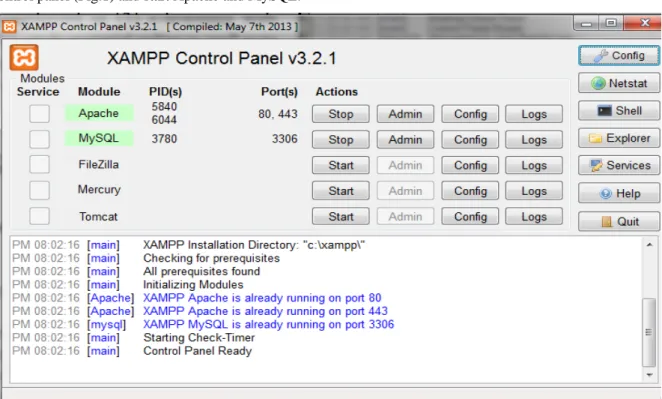Stop the MySQL module

341,140
